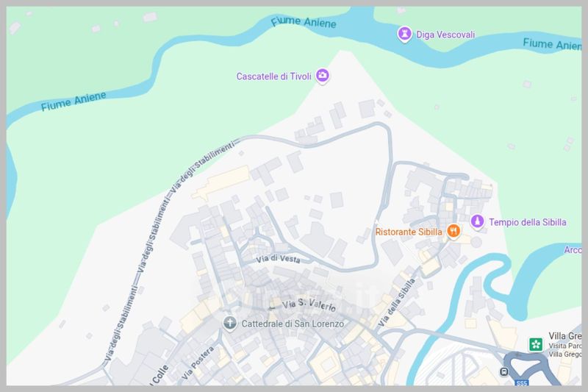The image size is (588, 392).
Task: Select the Ristorante Sibilla text label
Action: click(x=409, y=232)
